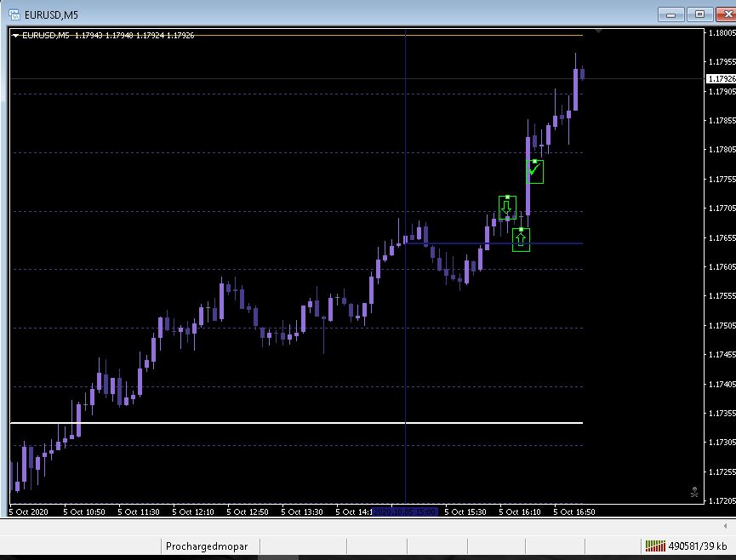
Task: Click the 5 Oct 11:30 time axis label
Action: (139, 511)
